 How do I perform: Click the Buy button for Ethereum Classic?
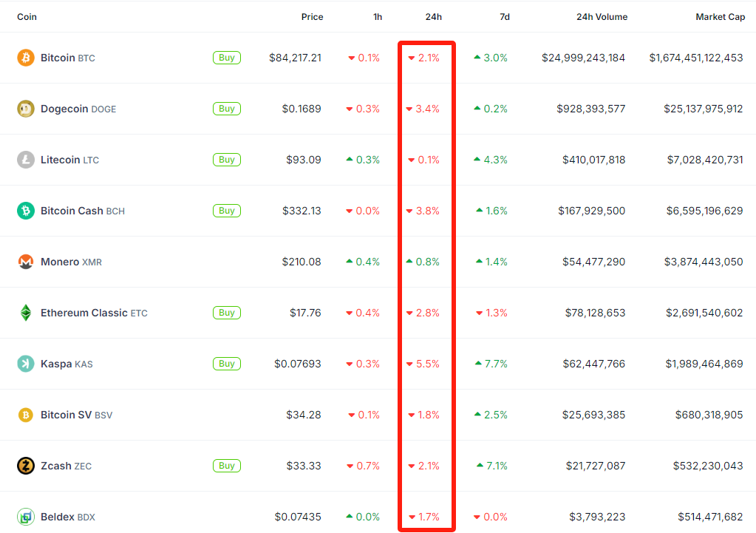(226, 312)
